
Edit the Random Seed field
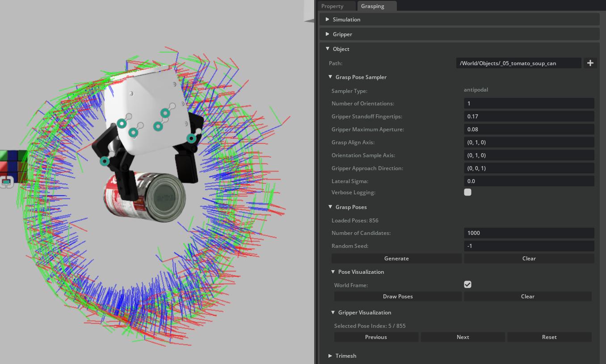pos(529,246)
